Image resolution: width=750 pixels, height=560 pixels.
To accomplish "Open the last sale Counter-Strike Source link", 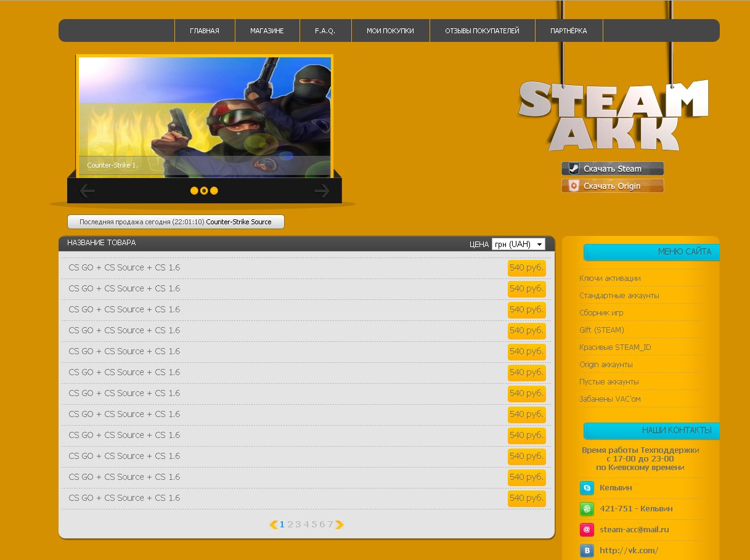I will (238, 222).
